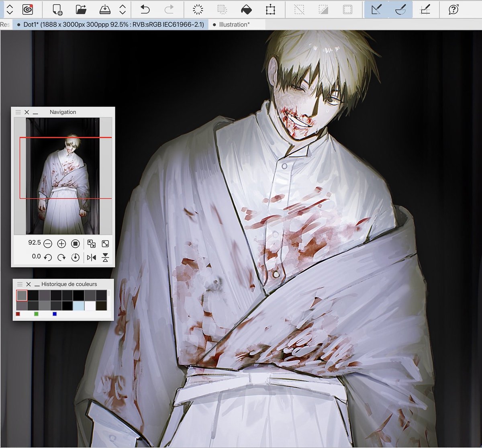Screen dimensions: 482x448
Task: Fit canvas to Navigator window
Action: pos(92,243)
